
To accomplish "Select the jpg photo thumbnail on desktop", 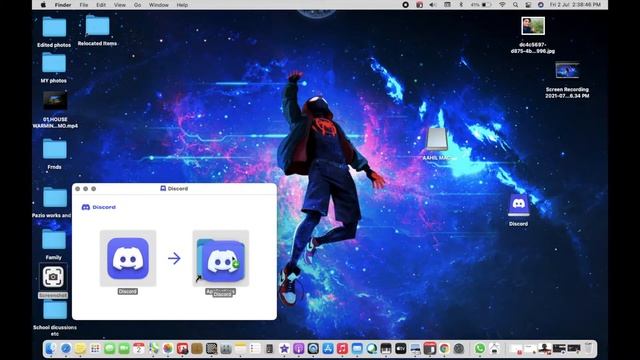I will coord(533,26).
